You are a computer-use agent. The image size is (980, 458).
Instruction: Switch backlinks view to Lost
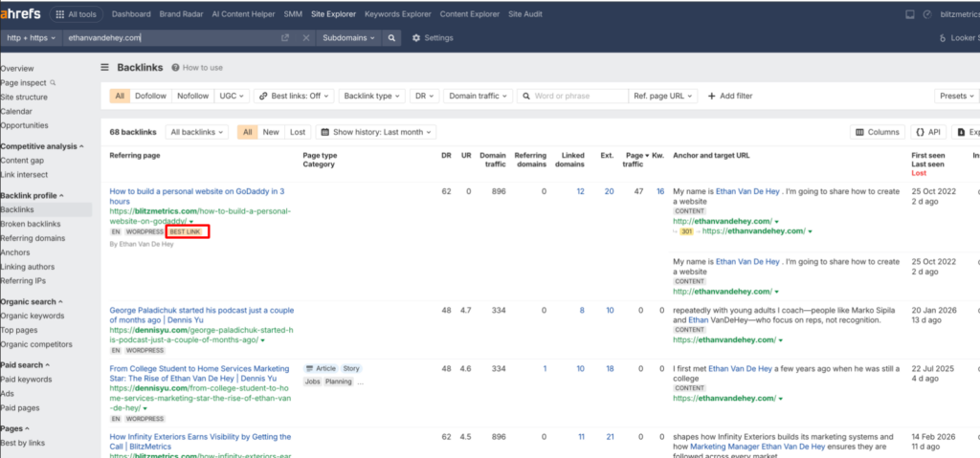(x=298, y=132)
